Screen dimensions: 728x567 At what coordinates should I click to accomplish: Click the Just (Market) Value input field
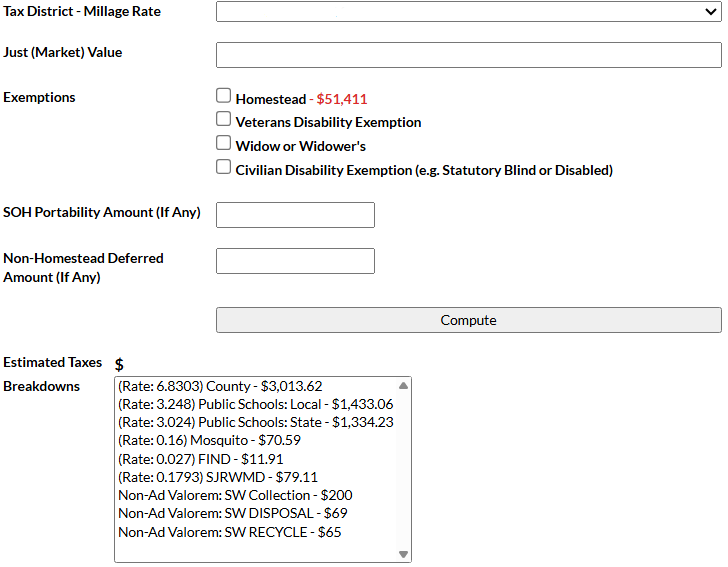click(468, 55)
